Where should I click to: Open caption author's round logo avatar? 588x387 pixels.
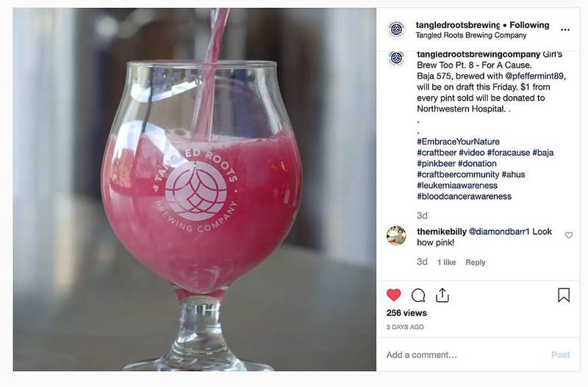pyautogui.click(x=396, y=59)
